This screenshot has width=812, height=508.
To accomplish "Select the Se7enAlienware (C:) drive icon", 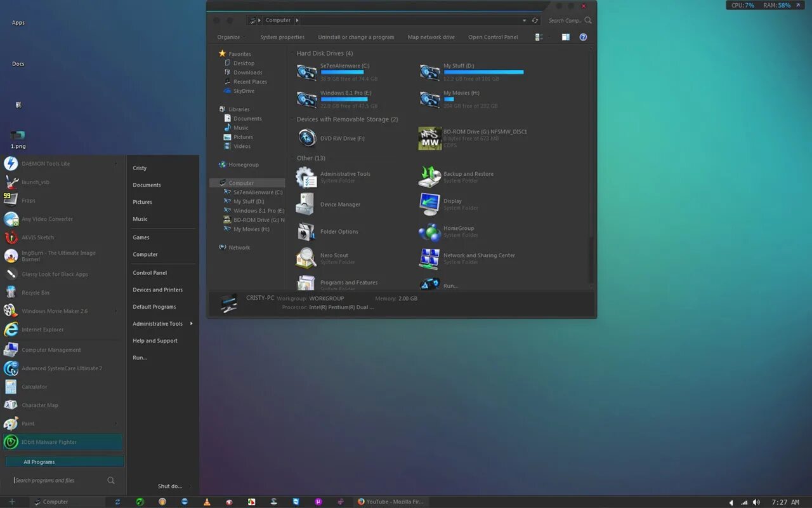I will [307, 72].
